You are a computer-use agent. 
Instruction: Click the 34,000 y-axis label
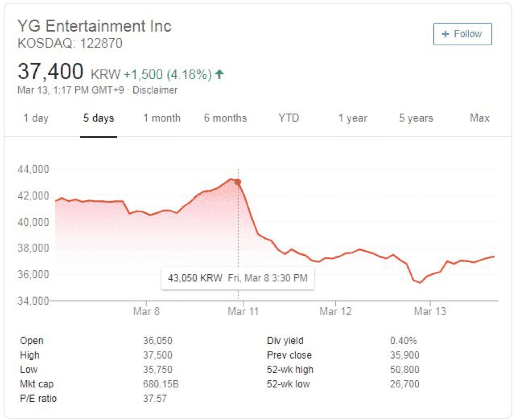(x=33, y=301)
